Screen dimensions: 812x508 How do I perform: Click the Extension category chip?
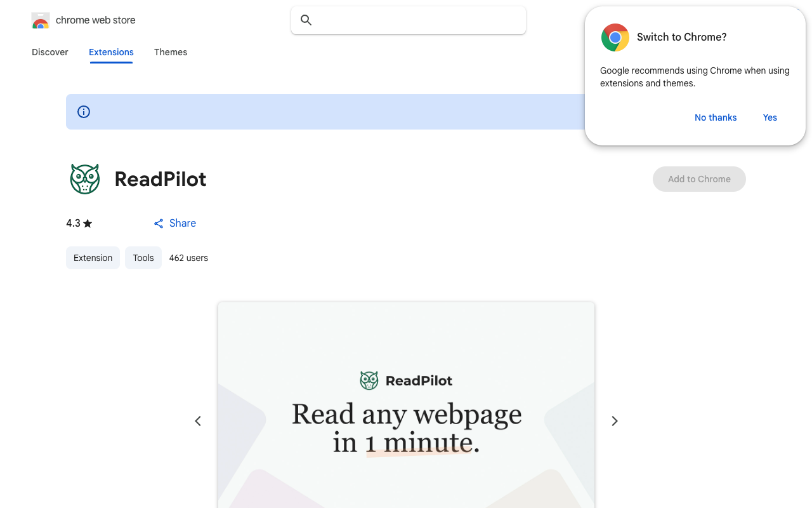point(93,258)
